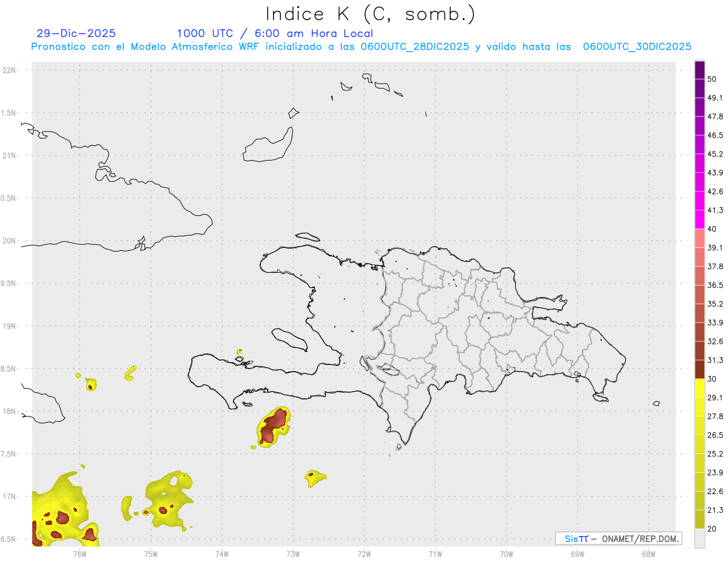The width and height of the screenshot is (728, 562).
Task: Click the light gray swatch below 20
Action: (699, 538)
